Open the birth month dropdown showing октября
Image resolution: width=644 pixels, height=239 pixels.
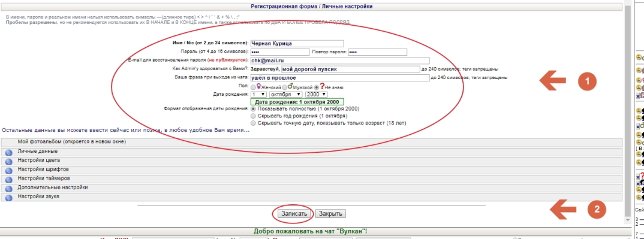pyautogui.click(x=286, y=94)
